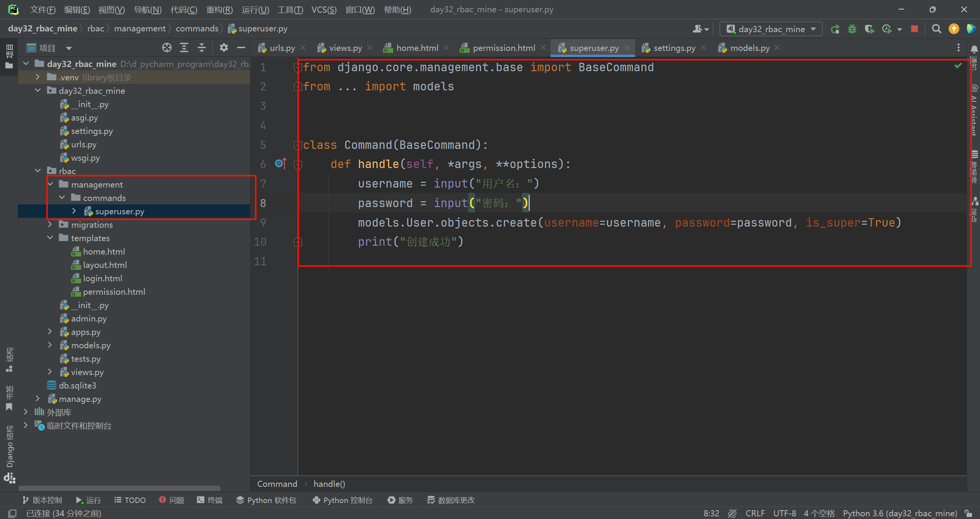Open the VCS(S) menu
The height and width of the screenshot is (519, 980).
[x=324, y=10]
